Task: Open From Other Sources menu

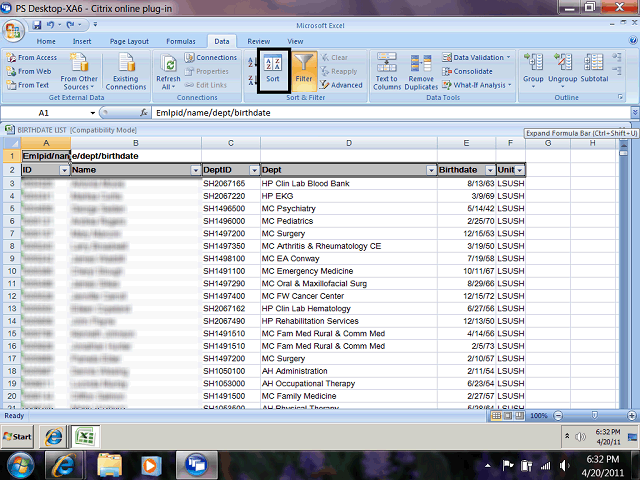Action: point(79,72)
